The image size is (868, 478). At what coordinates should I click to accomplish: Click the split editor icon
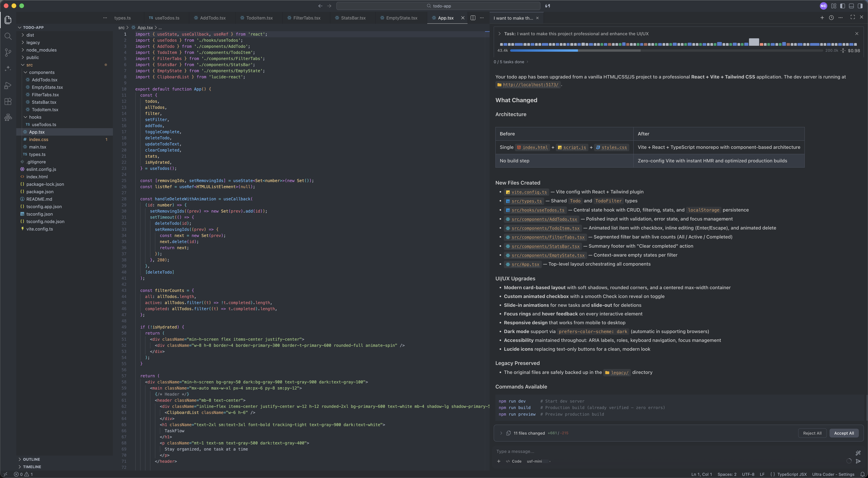(x=473, y=18)
